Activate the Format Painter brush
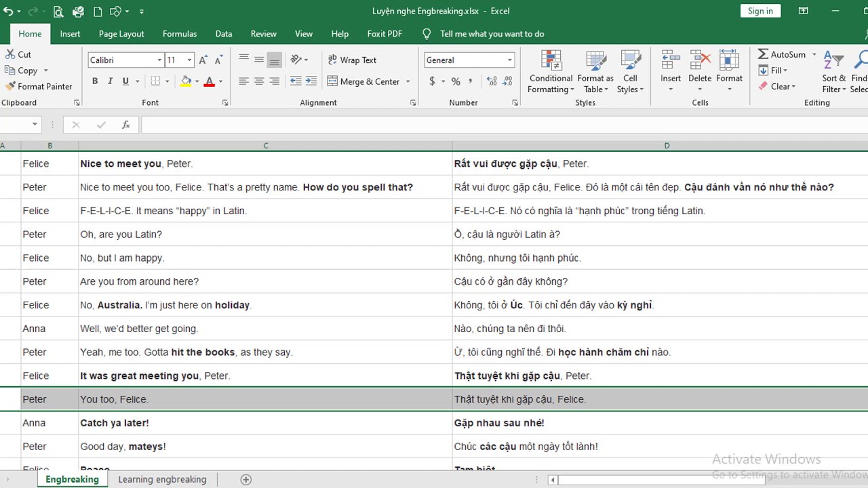 (39, 86)
